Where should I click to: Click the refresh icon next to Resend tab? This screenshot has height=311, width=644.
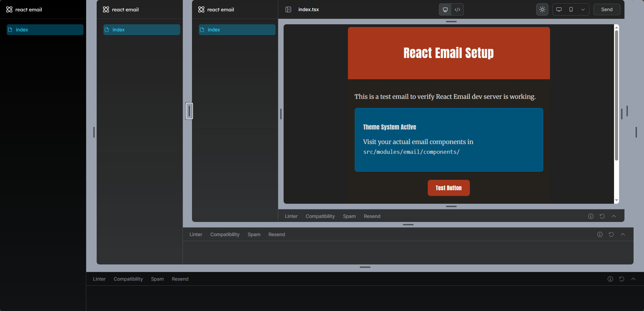point(602,216)
